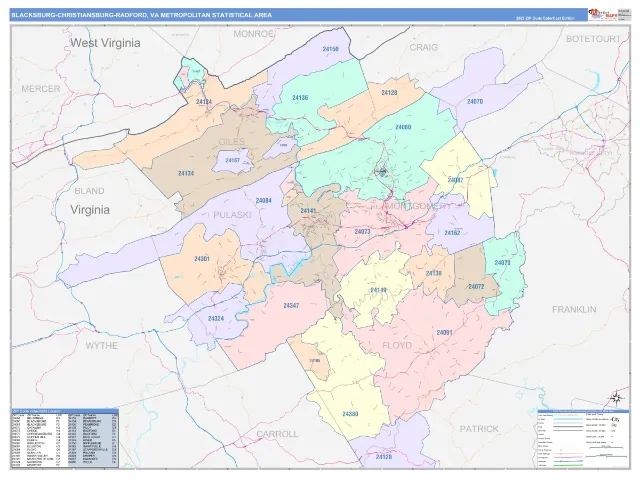Select ZIP code 24120 label
This screenshot has width=640, height=480.
(x=384, y=457)
